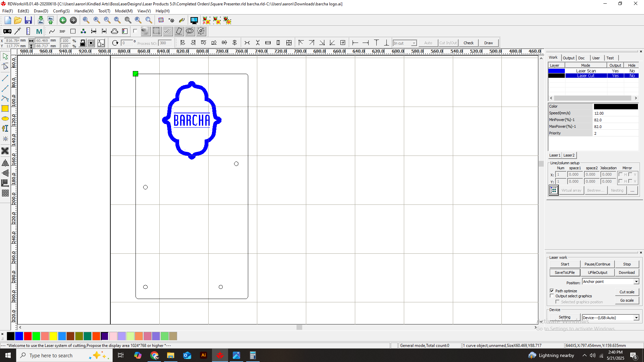The width and height of the screenshot is (644, 362).
Task: Redo with the dark forward arrow icon
Action: pos(73,20)
